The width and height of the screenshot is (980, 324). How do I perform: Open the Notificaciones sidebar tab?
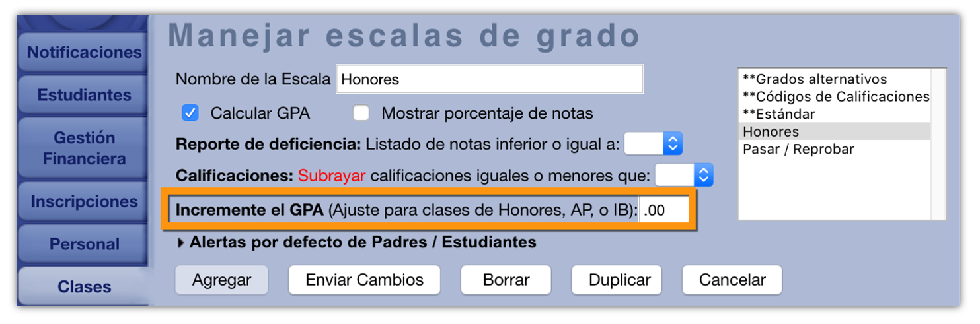click(84, 53)
